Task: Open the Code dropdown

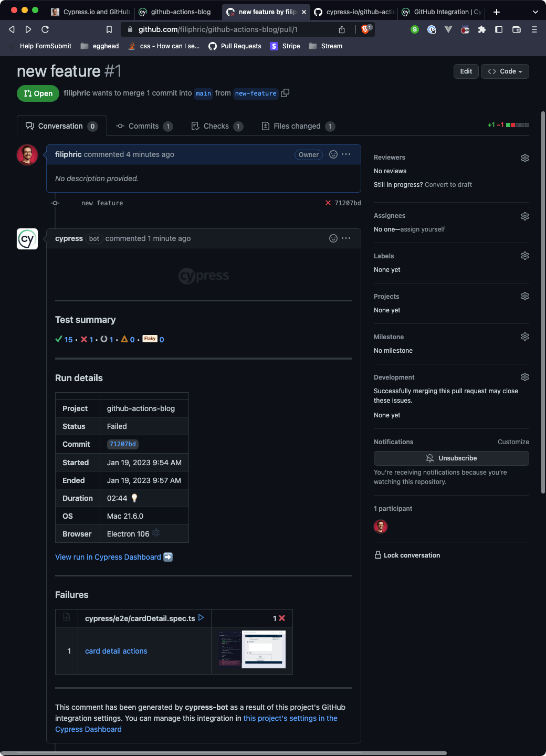Action: (505, 71)
